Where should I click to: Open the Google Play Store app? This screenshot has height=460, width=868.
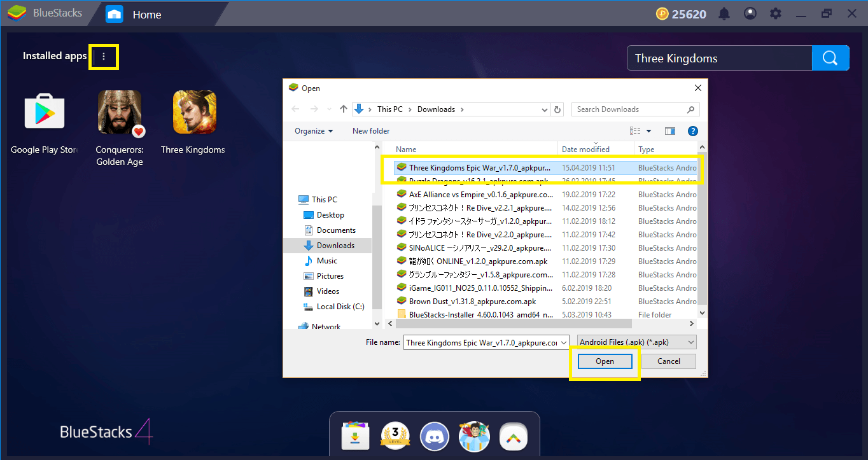pos(45,111)
